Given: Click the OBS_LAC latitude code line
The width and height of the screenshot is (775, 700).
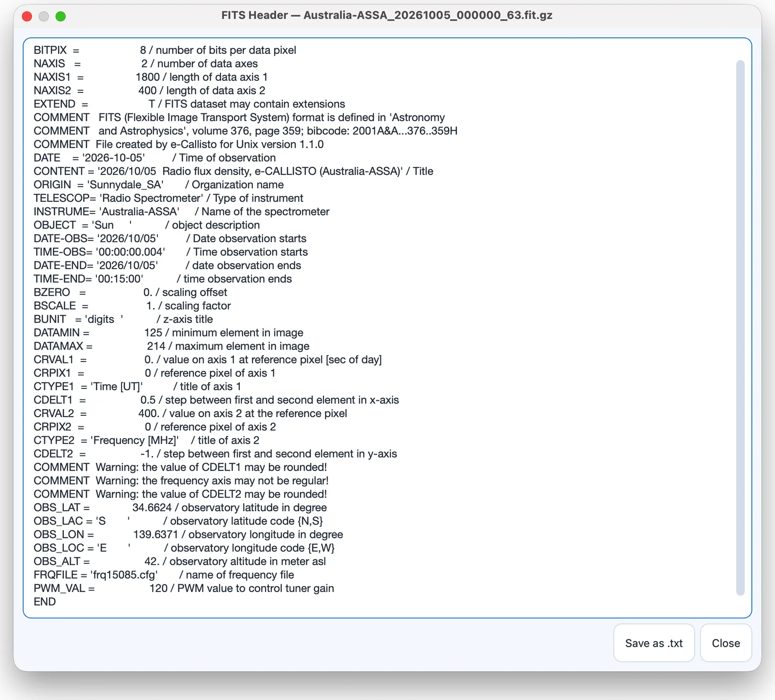Looking at the screenshot, I should pos(178,521).
